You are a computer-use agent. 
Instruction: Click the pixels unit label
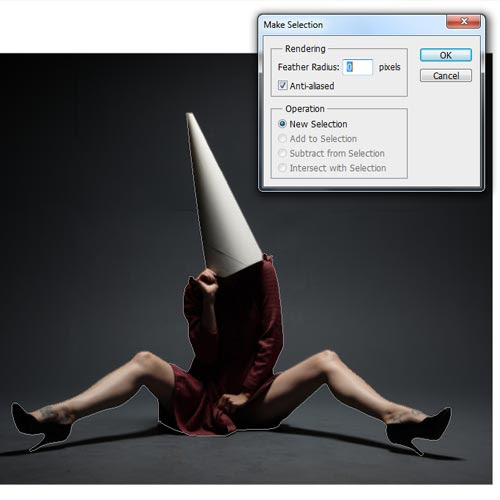tap(389, 67)
